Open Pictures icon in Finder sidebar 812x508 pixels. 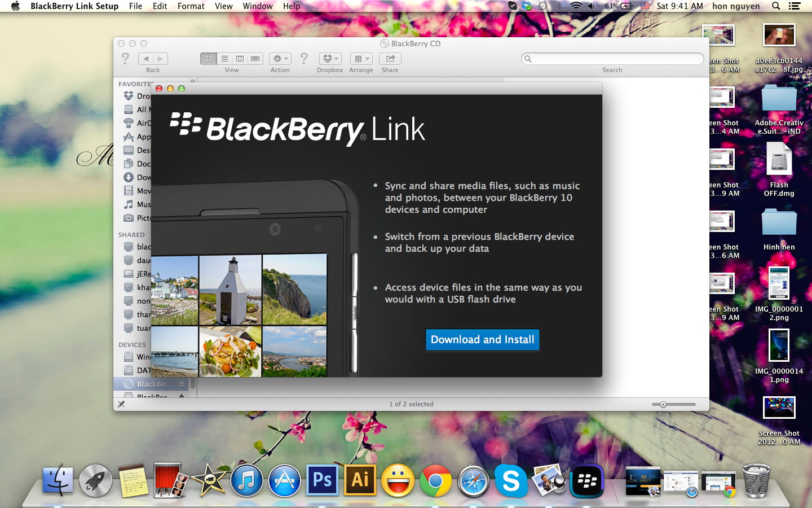(x=129, y=218)
